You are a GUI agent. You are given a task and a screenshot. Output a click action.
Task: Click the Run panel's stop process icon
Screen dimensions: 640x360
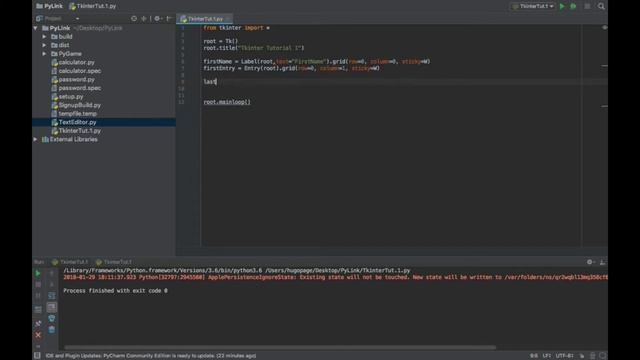pyautogui.click(x=38, y=284)
